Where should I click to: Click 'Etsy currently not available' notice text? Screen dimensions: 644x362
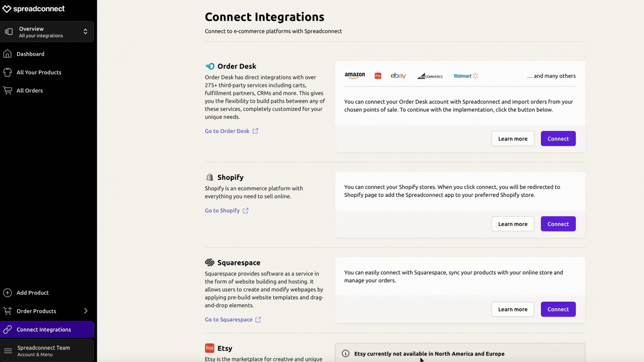click(x=429, y=354)
